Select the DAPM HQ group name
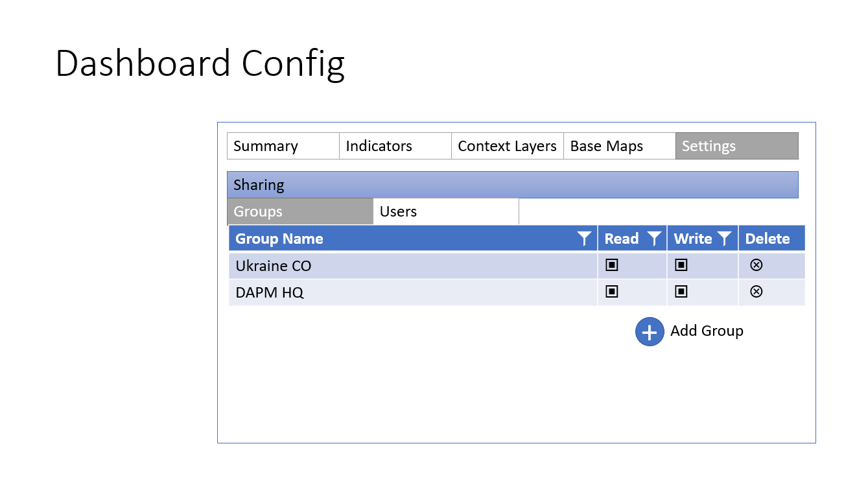868x483 pixels. coord(270,292)
